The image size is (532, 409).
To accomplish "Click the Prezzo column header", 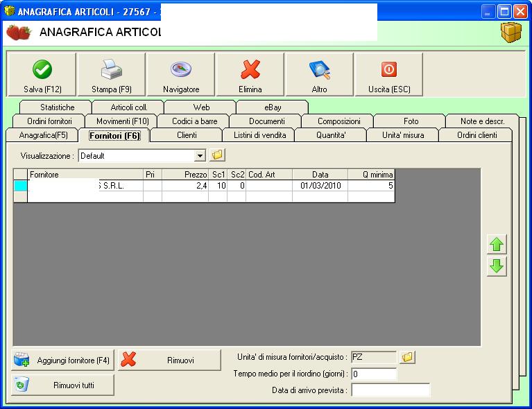I will click(x=185, y=174).
